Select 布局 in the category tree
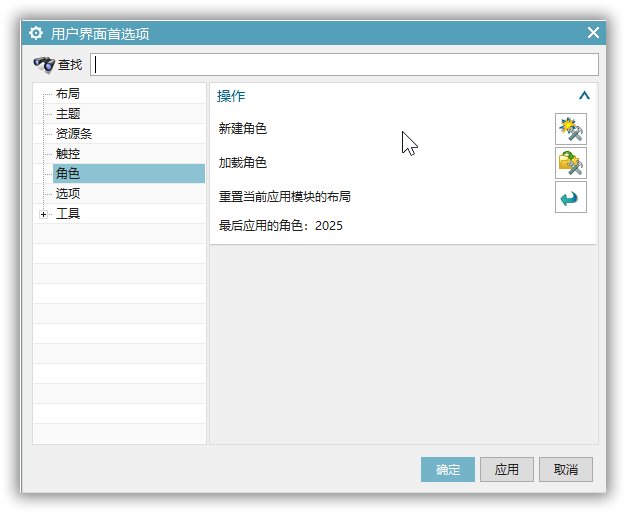Viewport: 626px width, 513px height. pos(68,94)
